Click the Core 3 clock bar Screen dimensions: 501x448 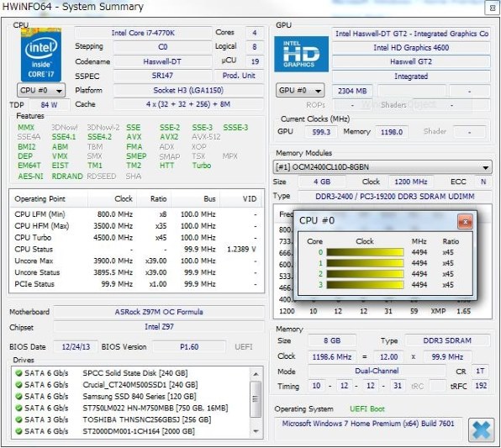point(365,285)
